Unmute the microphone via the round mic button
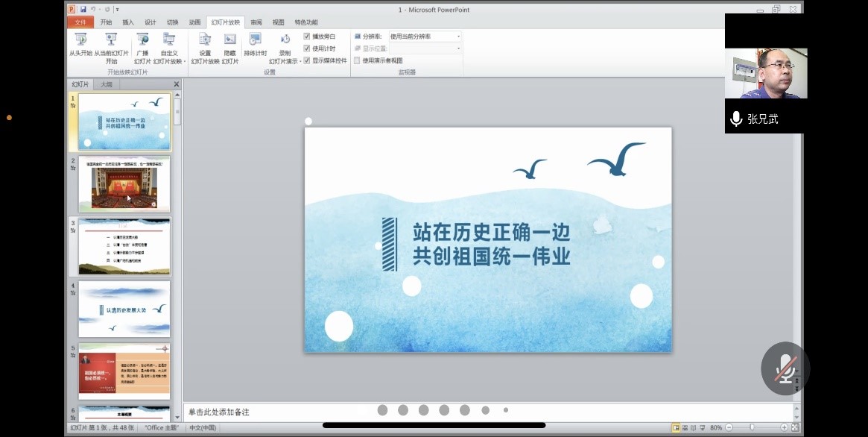 tap(785, 368)
